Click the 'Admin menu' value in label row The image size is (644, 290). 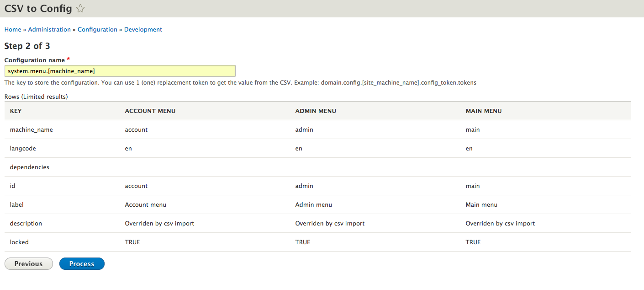coord(313,204)
